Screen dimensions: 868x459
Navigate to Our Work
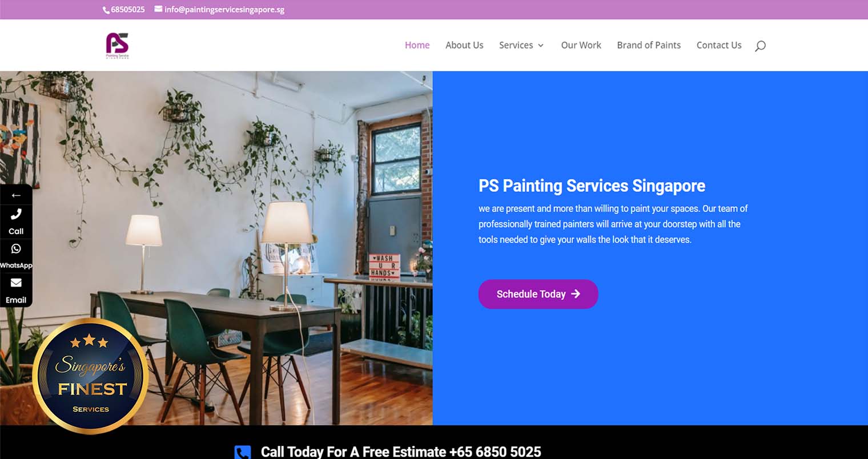[x=581, y=45]
